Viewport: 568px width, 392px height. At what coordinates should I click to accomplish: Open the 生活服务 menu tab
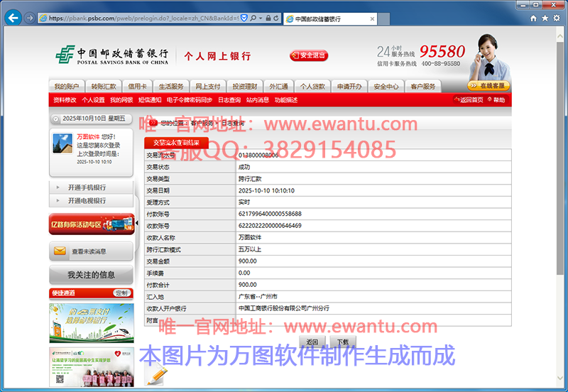point(171,86)
